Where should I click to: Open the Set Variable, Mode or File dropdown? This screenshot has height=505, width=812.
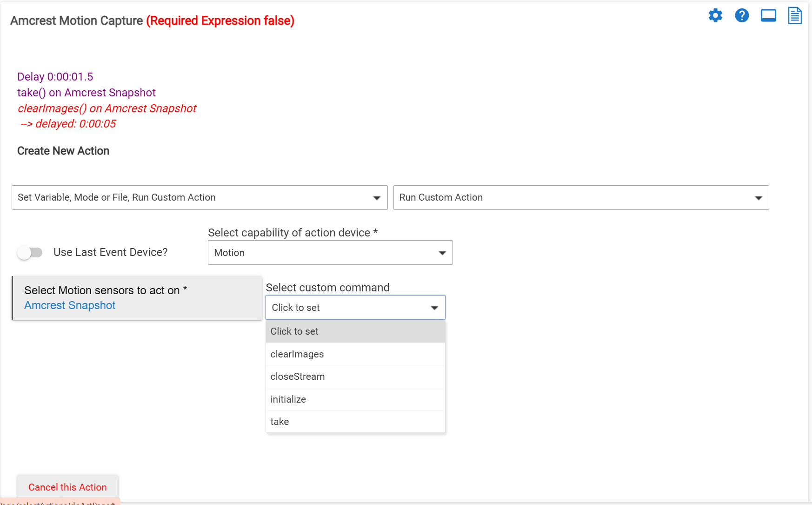coord(200,197)
